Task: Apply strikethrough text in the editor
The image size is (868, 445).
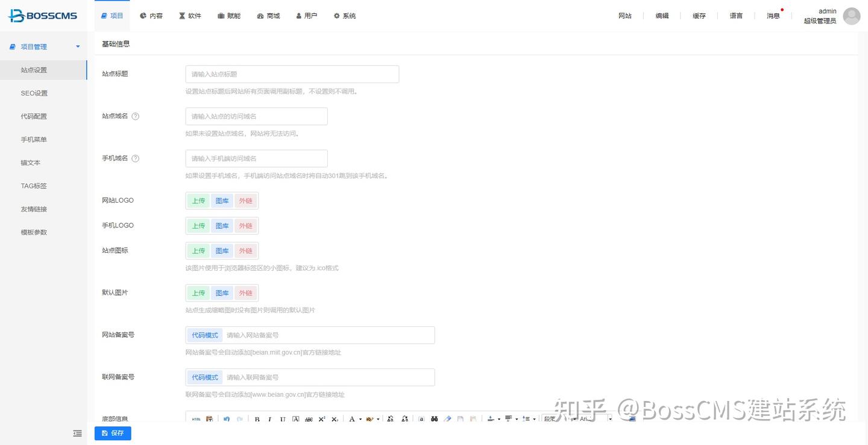Action: (307, 418)
